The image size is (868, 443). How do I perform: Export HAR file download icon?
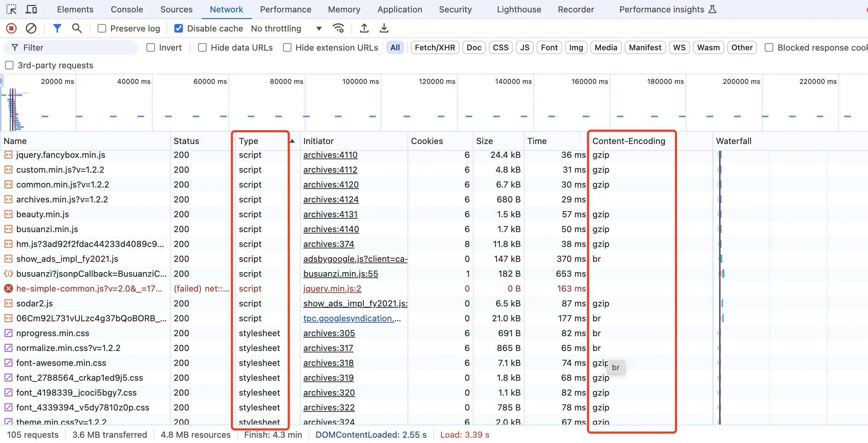(x=384, y=28)
